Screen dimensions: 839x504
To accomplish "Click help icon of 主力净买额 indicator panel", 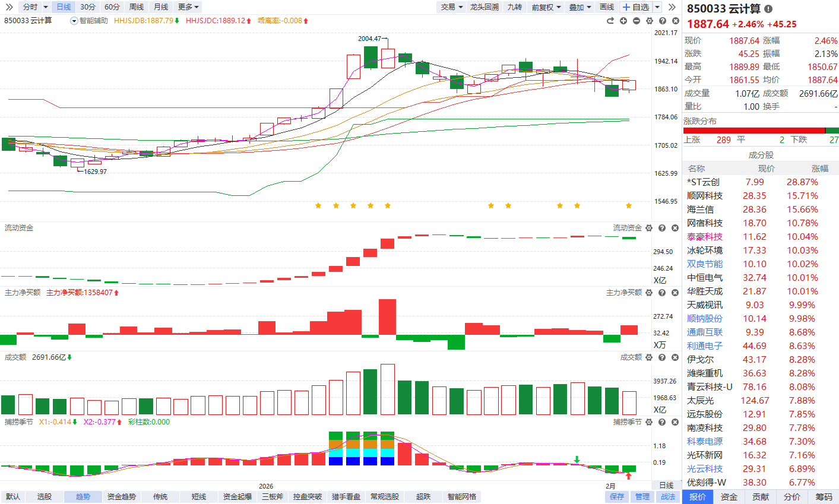I will coord(662,293).
